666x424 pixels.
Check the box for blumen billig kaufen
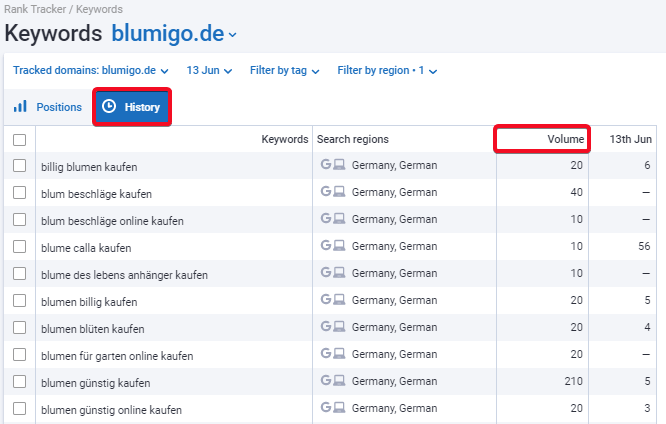19,301
